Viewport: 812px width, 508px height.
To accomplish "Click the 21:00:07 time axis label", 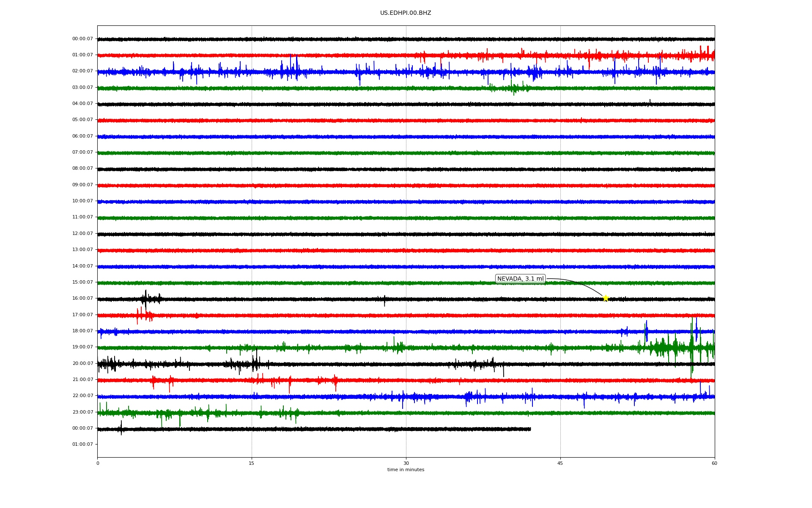I will (82, 380).
